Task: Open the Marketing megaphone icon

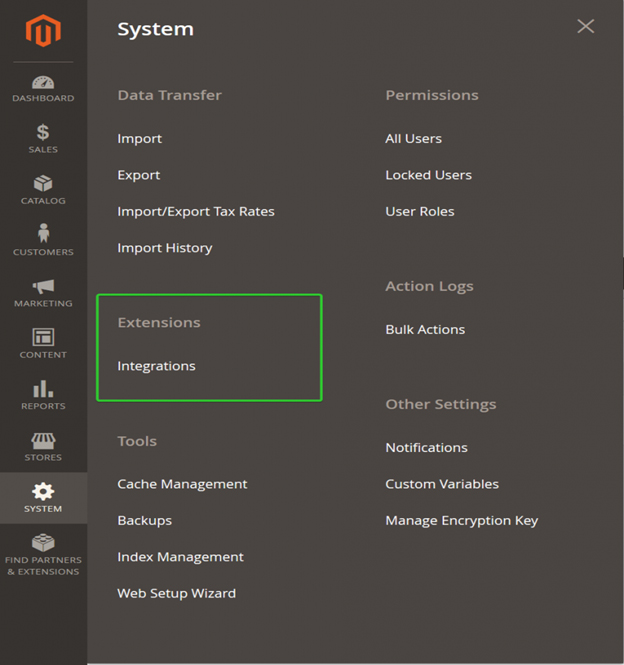Action: point(43,287)
